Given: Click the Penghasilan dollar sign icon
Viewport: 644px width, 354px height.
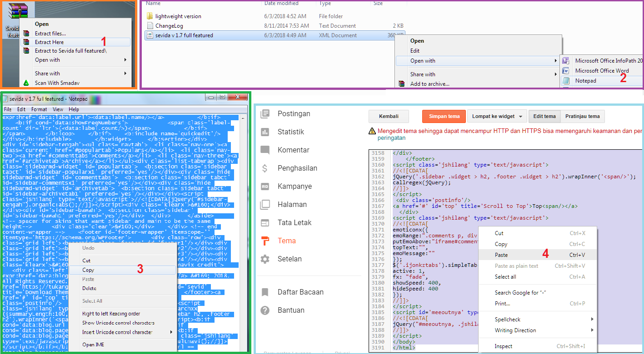Looking at the screenshot, I should (x=265, y=168).
